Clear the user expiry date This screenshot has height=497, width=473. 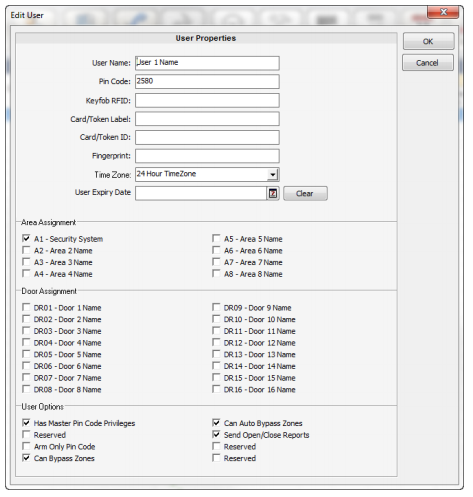click(305, 194)
